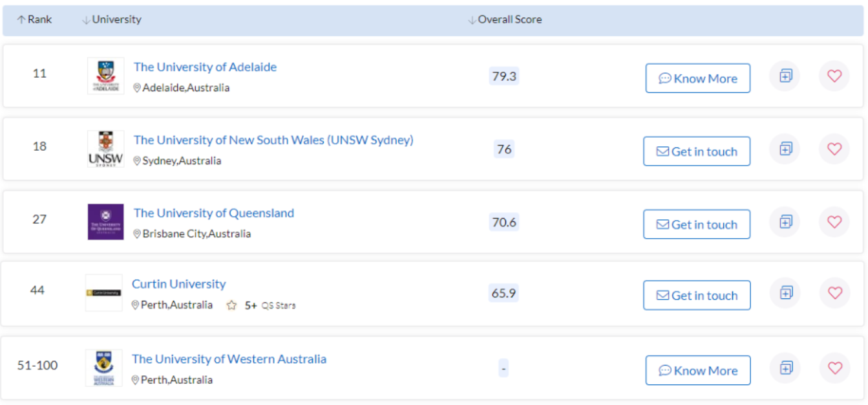868x405 pixels.
Task: Click heart icon for Curtin University
Action: [834, 293]
